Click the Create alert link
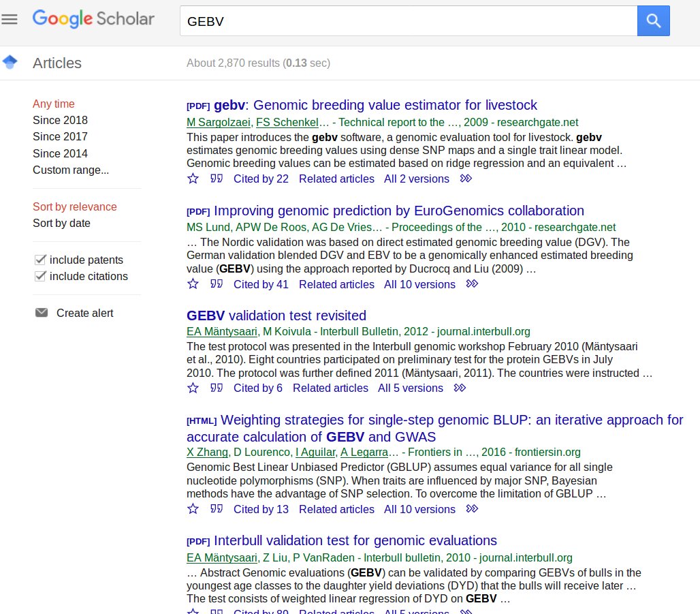 click(x=85, y=313)
